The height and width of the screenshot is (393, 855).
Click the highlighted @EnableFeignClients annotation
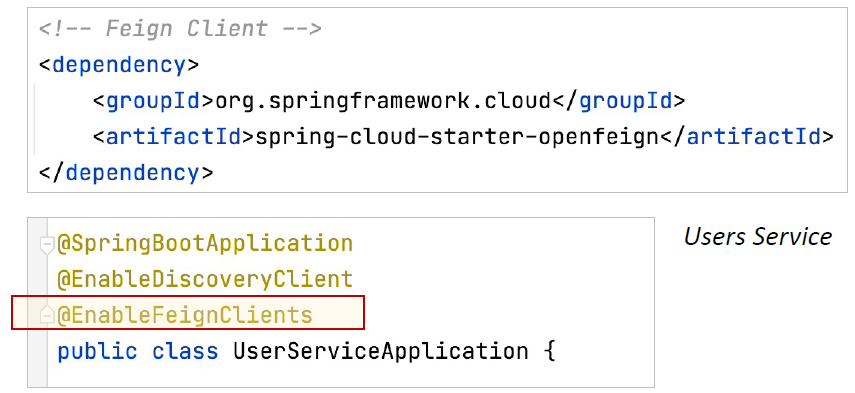coord(185,315)
